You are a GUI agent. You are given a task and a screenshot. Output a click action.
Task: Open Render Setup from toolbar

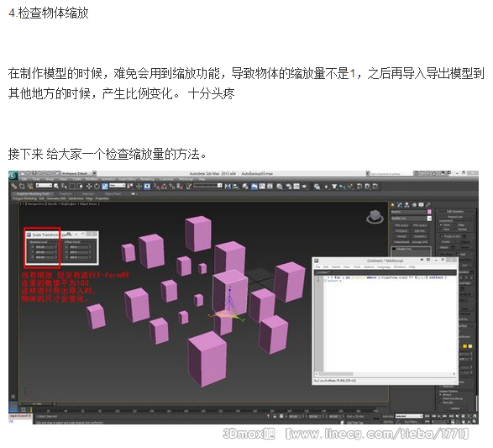tap(289, 187)
